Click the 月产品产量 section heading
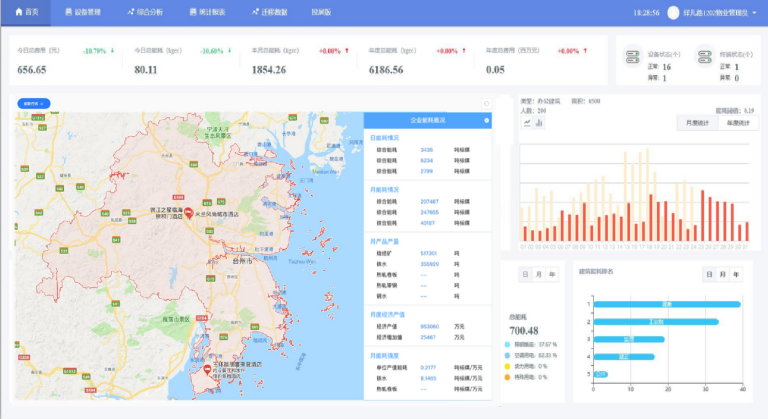The height and width of the screenshot is (419, 768). tap(384, 242)
